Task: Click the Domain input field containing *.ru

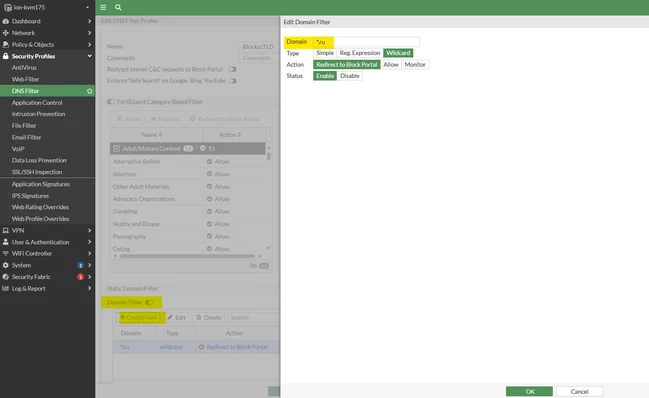Action: coord(366,42)
